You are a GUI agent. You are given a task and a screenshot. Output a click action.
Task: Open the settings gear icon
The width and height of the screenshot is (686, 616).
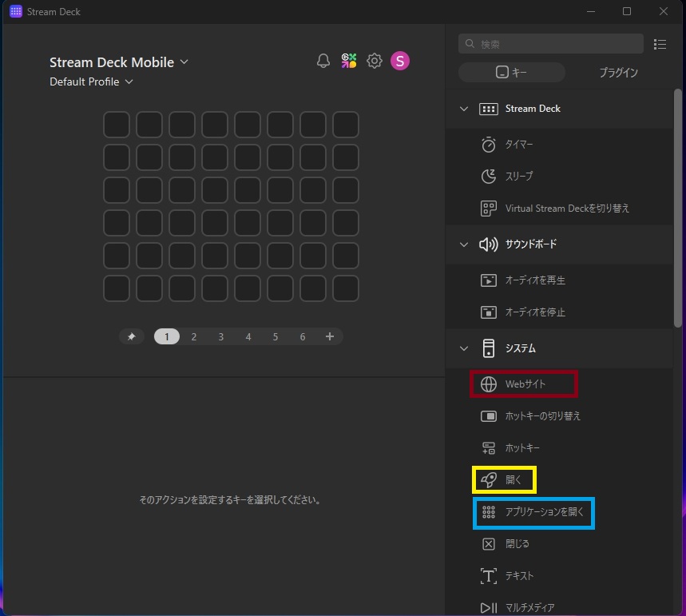click(375, 61)
